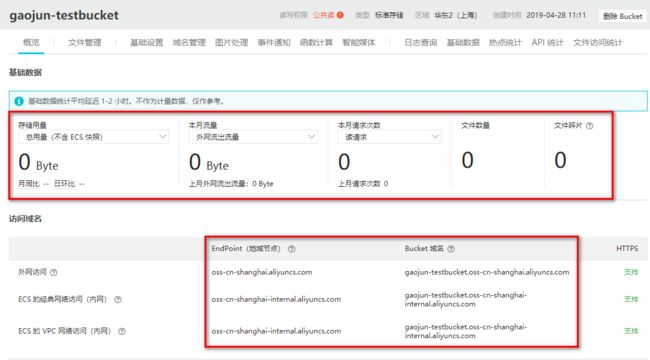Viewport: 650px width, 360px height.
Task: Open the 图片处理 tab
Action: pyautogui.click(x=231, y=42)
